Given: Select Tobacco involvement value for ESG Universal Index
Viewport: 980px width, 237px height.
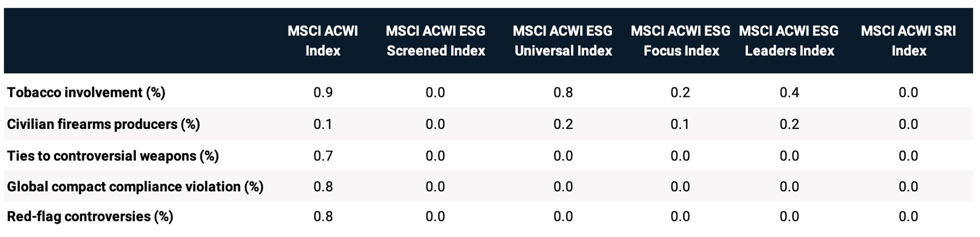Looking at the screenshot, I should [x=563, y=93].
